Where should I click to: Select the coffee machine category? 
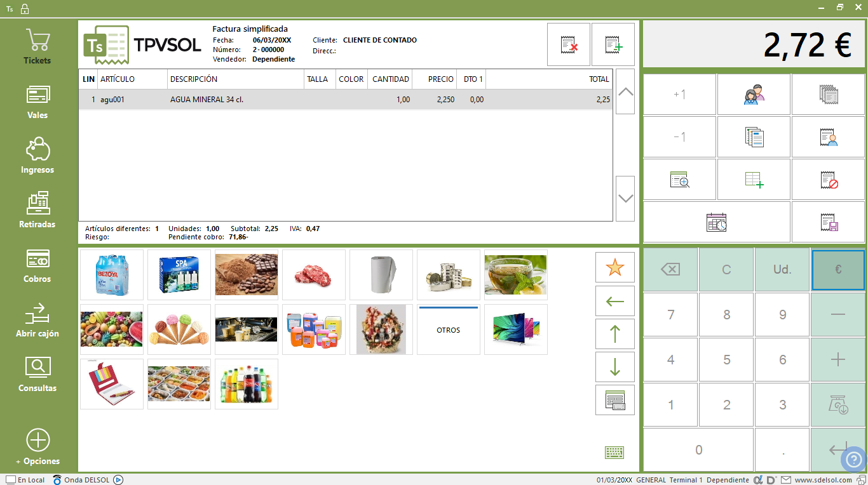coord(247,329)
